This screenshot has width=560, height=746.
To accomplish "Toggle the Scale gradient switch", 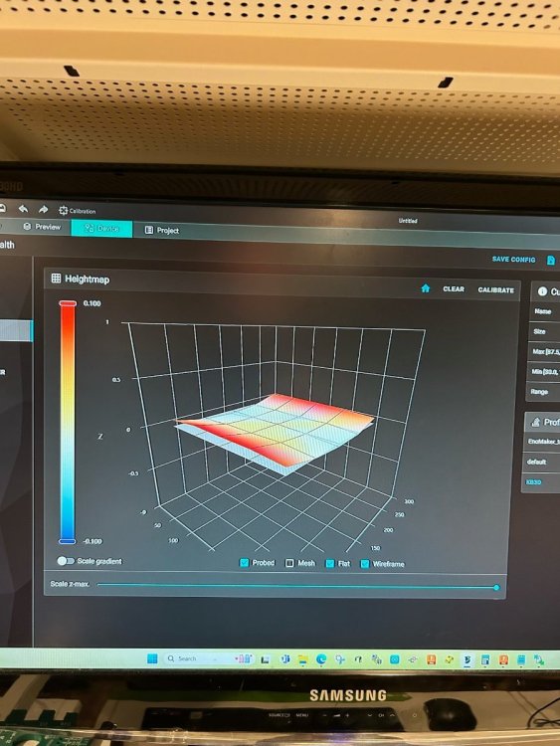I will [66, 561].
